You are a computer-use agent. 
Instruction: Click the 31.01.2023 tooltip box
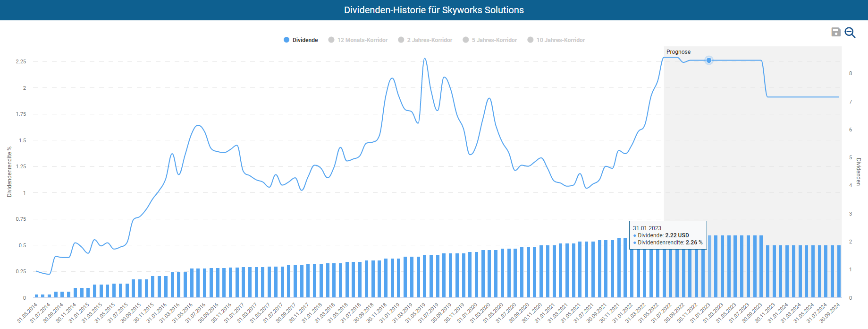point(667,235)
